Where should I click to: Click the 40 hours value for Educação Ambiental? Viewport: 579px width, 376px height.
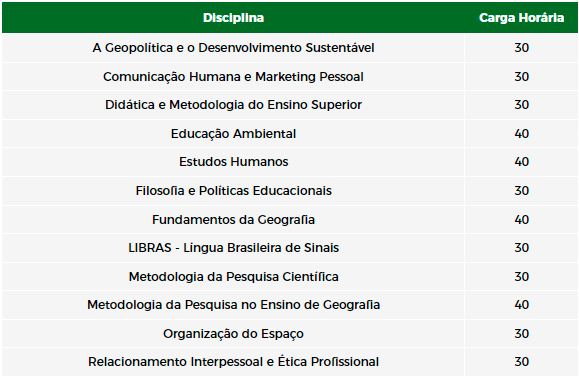[x=521, y=134]
